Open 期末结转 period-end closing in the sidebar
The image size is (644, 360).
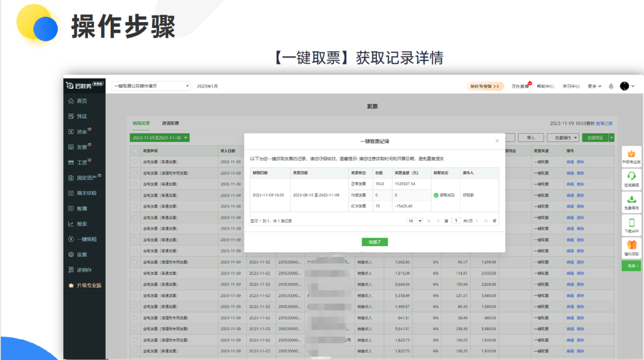82,193
